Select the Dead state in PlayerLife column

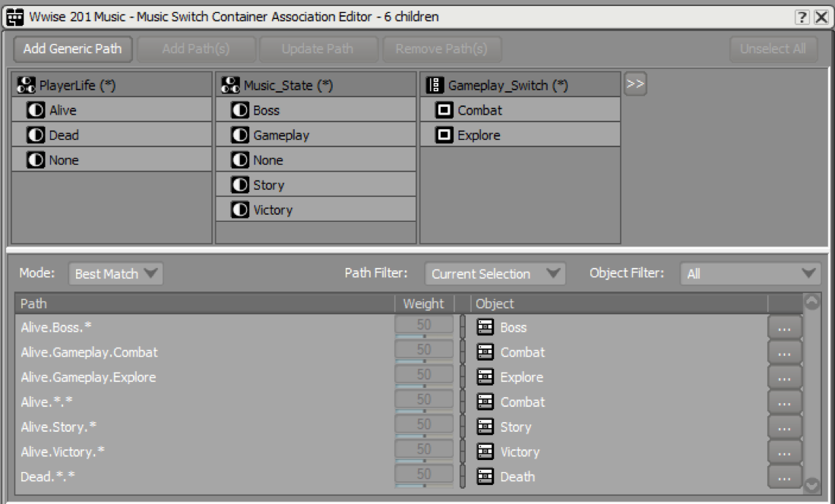(64, 135)
